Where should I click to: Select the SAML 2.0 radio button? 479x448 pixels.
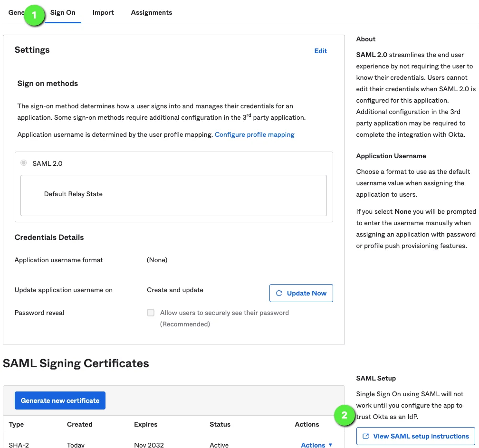pos(24,163)
